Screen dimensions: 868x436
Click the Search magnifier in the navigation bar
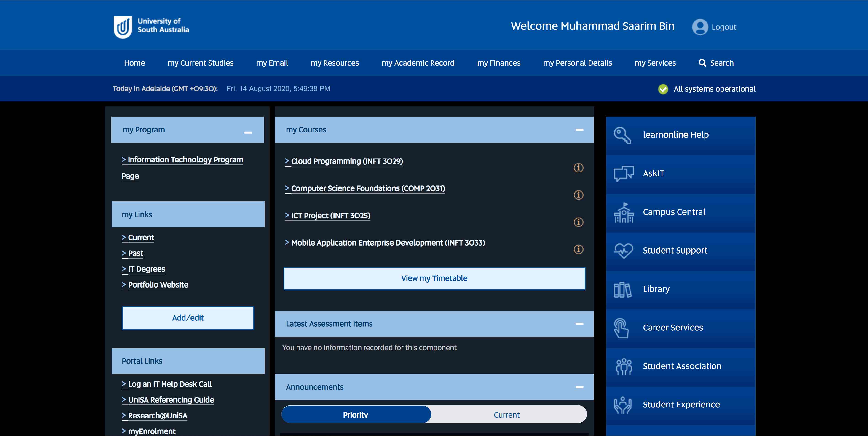[702, 63]
